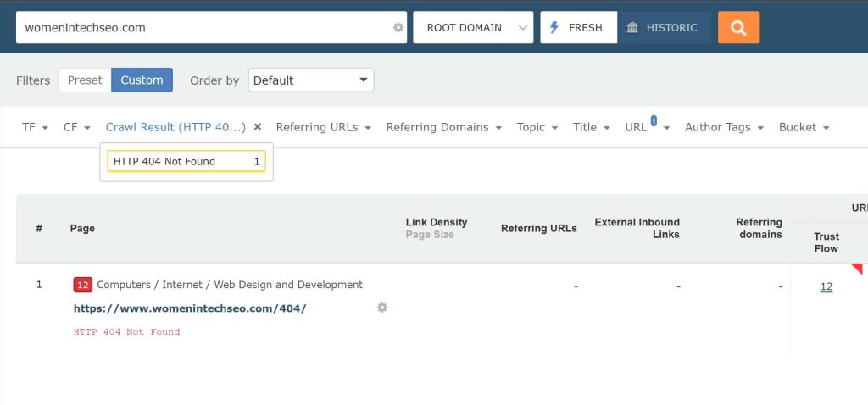
Task: Open Crawl Result (HTTP 40...) filter
Action: [176, 127]
